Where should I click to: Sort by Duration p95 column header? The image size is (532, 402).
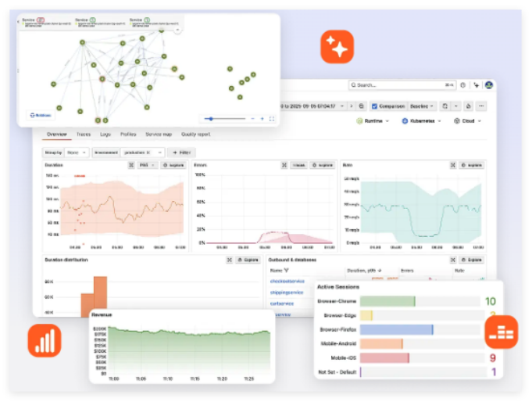(364, 271)
